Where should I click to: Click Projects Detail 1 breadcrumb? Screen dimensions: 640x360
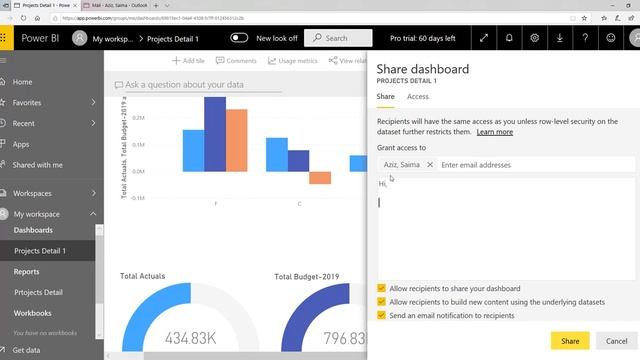(x=173, y=39)
